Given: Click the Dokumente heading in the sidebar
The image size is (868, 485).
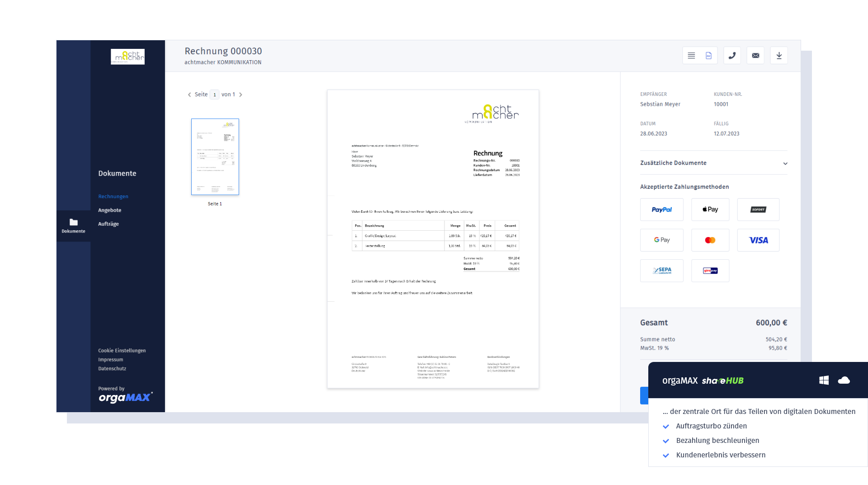Looking at the screenshot, I should [x=117, y=173].
